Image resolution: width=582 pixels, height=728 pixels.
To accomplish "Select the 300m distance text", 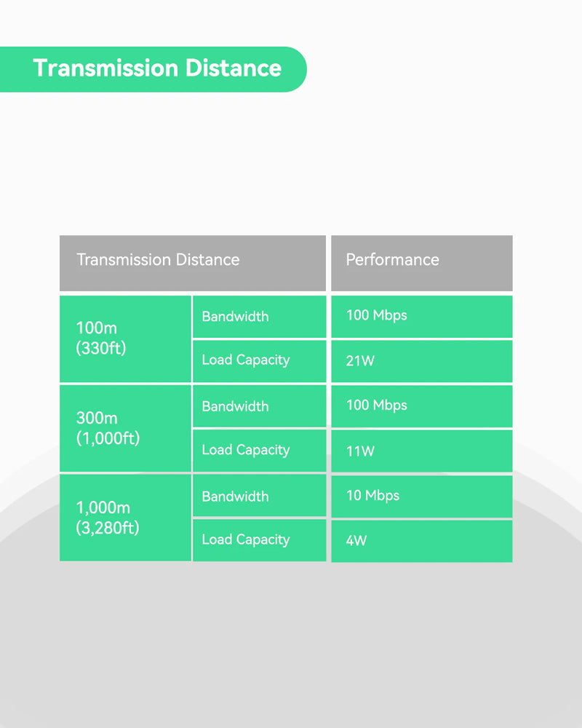I will click(x=97, y=419).
